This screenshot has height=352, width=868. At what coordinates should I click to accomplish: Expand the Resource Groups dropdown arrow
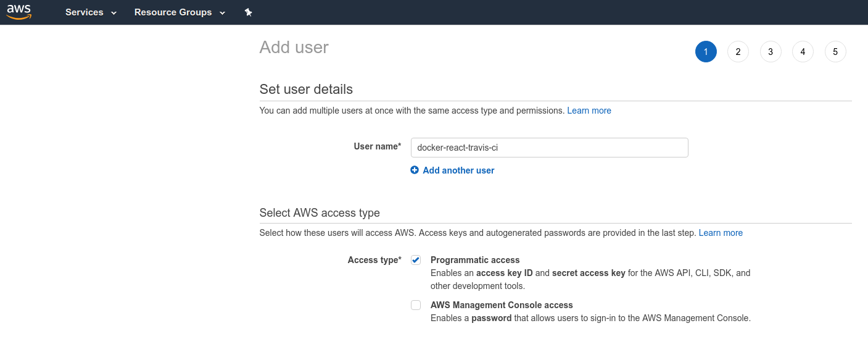(222, 13)
